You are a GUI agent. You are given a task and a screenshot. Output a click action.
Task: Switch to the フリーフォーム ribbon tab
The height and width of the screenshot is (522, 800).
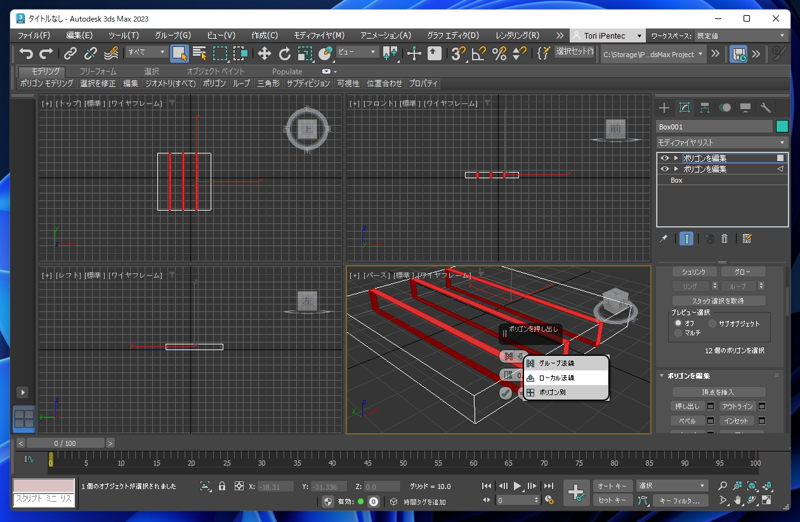point(97,71)
